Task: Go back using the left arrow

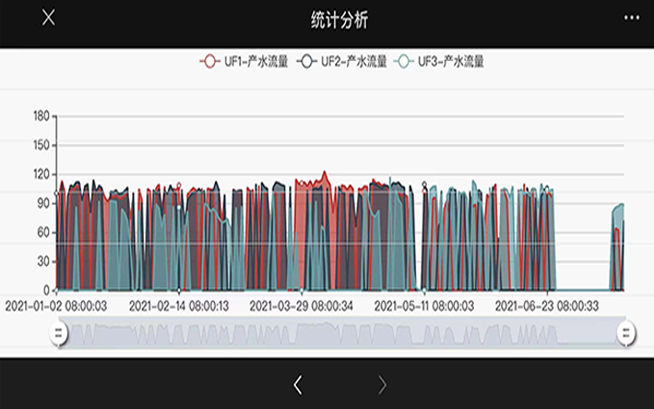Action: [297, 384]
